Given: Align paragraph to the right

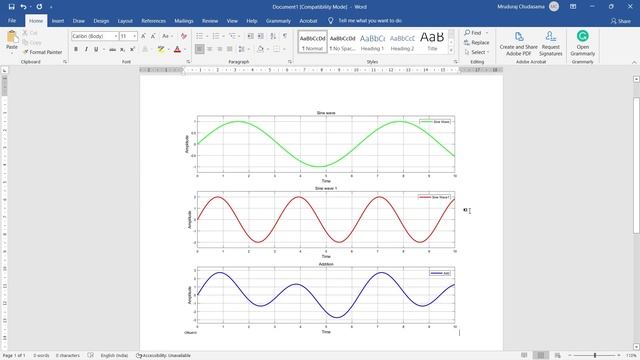Looking at the screenshot, I should 220,49.
